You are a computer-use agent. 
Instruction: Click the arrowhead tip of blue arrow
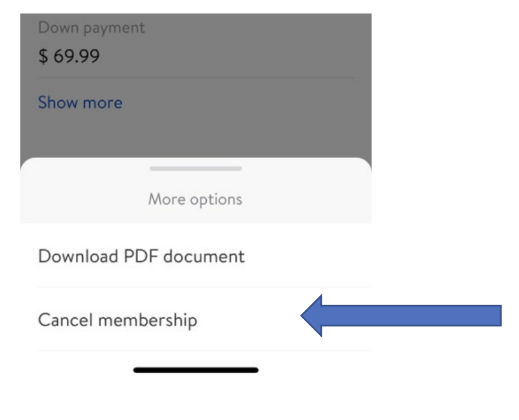tap(304, 315)
